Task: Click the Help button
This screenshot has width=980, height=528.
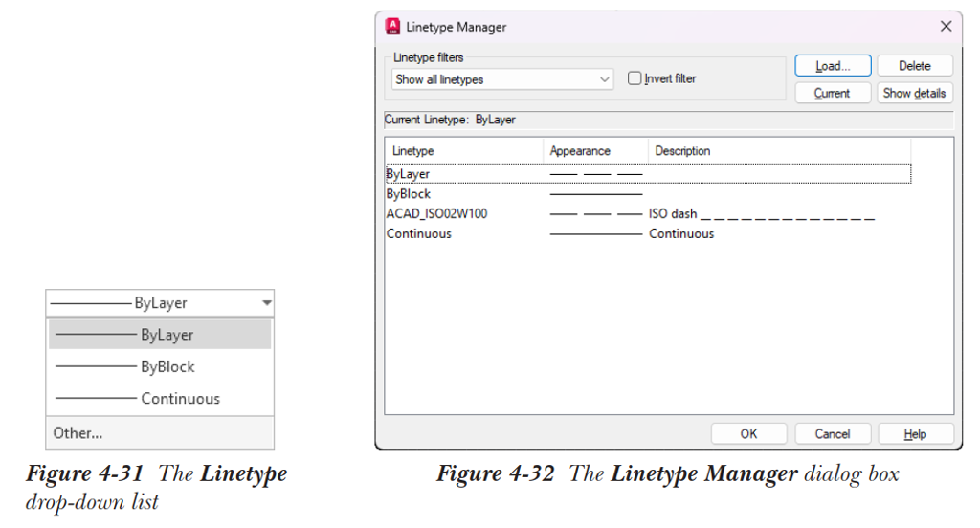Action: (916, 433)
